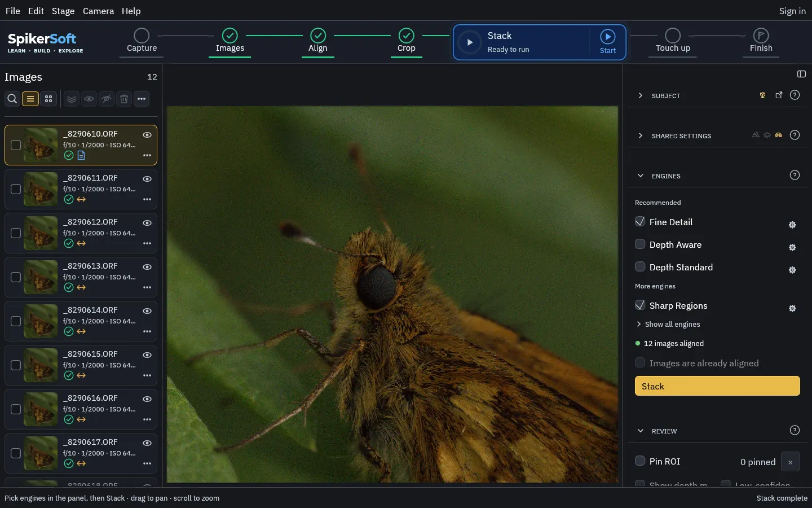Click the rainbow icon in Shared Settings

pyautogui.click(x=778, y=135)
